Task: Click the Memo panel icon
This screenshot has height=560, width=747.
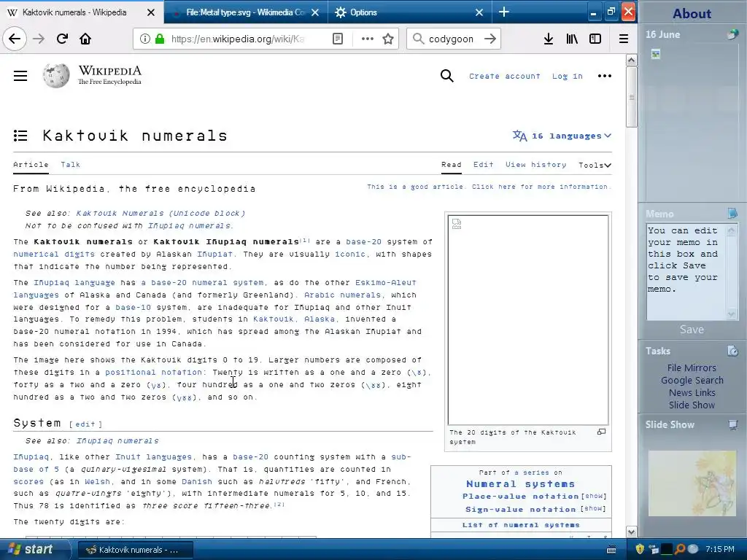Action: tap(732, 214)
